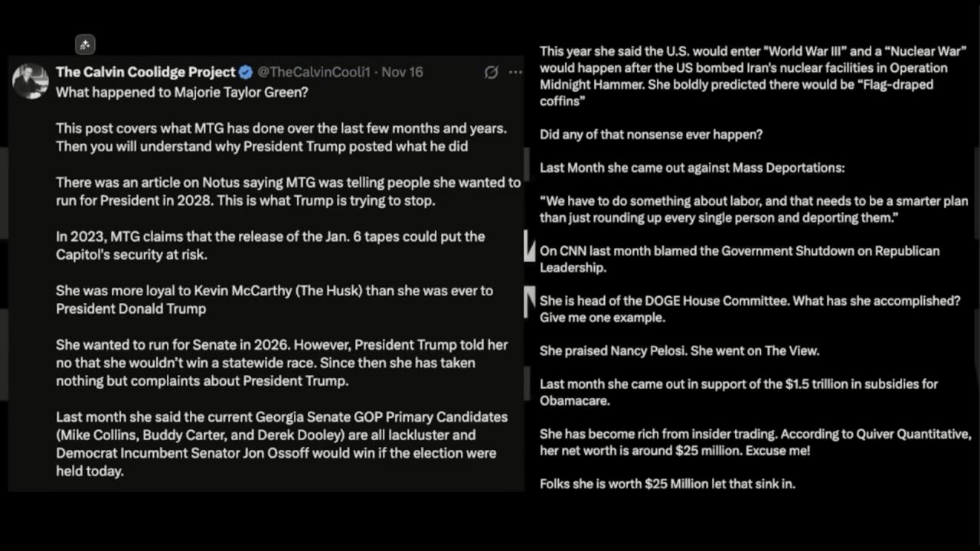Screen dimensions: 980x551
Task: Click the sparkle icon above the post
Action: 85,44
